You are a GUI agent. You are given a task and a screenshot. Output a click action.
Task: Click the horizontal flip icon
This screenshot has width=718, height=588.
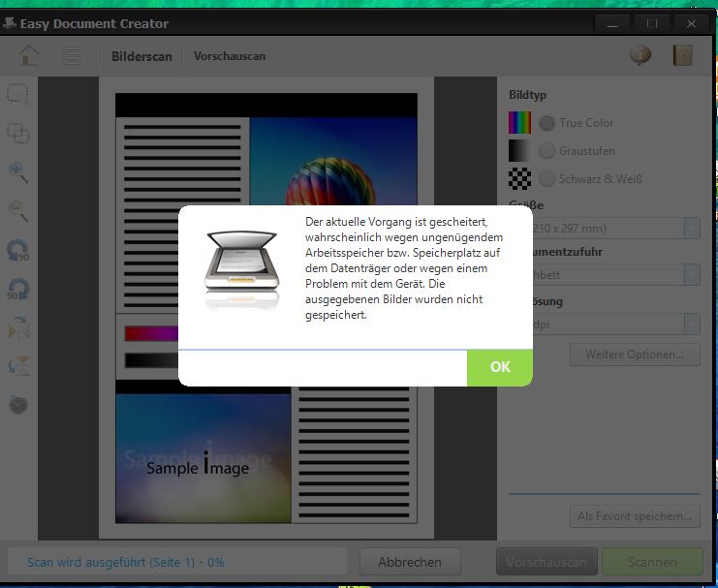(18, 327)
